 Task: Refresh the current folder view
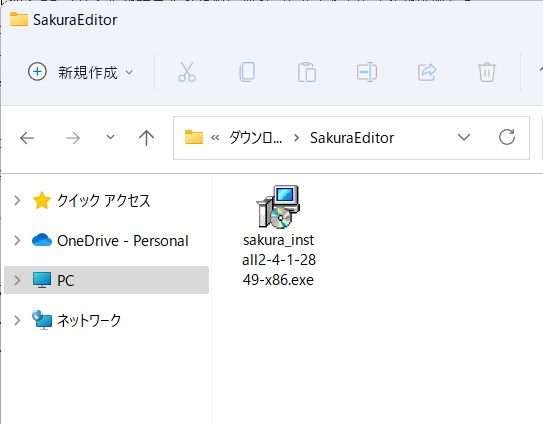pyautogui.click(x=507, y=137)
